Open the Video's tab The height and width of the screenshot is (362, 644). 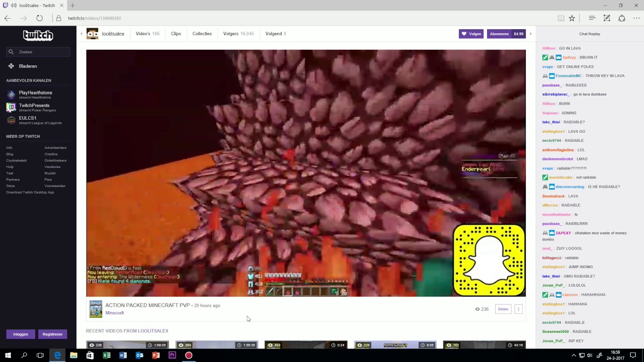click(x=147, y=34)
